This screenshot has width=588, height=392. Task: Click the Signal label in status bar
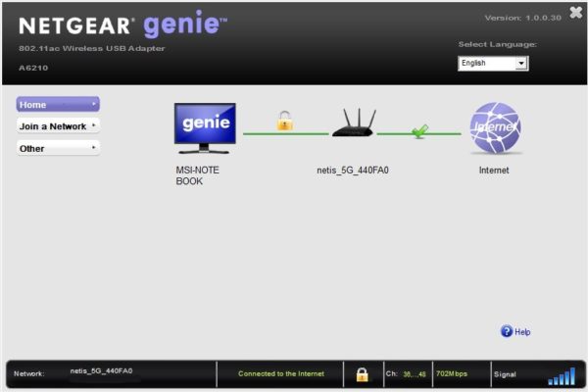(505, 374)
